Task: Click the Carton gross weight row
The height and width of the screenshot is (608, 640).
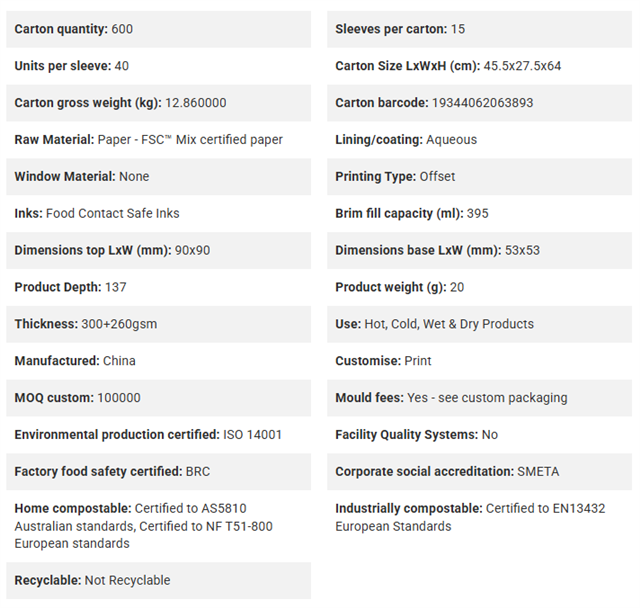Action: [158, 103]
